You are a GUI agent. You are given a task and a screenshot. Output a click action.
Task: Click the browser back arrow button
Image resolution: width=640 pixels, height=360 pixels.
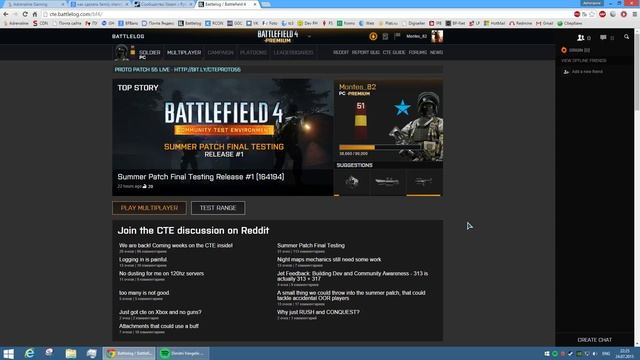(x=6, y=14)
